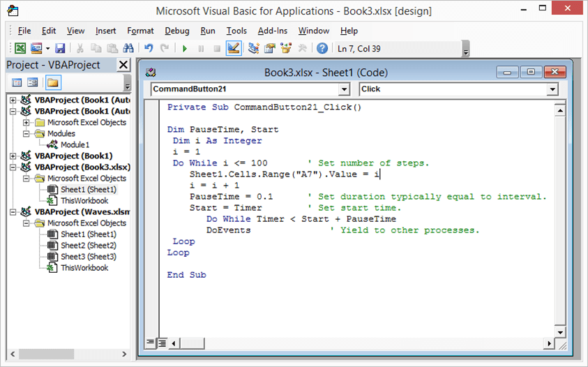Toggle Folders view in Project pane
This screenshot has height=367, width=588.
click(x=53, y=82)
